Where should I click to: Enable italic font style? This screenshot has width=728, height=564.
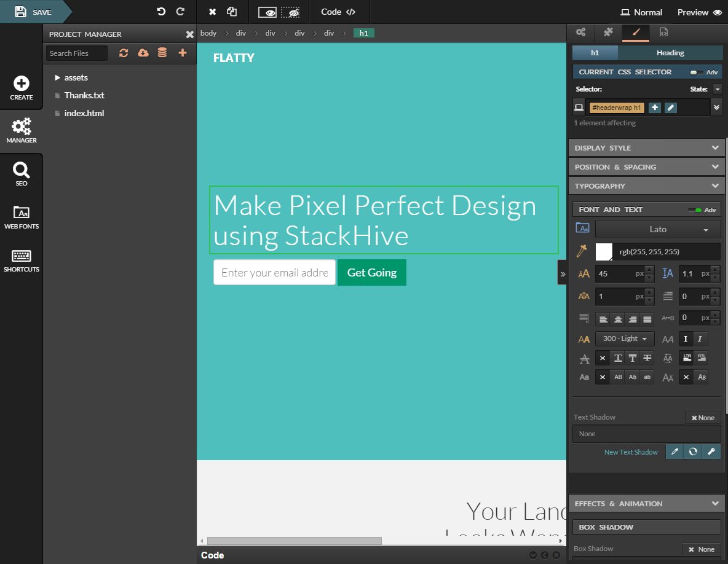700,339
